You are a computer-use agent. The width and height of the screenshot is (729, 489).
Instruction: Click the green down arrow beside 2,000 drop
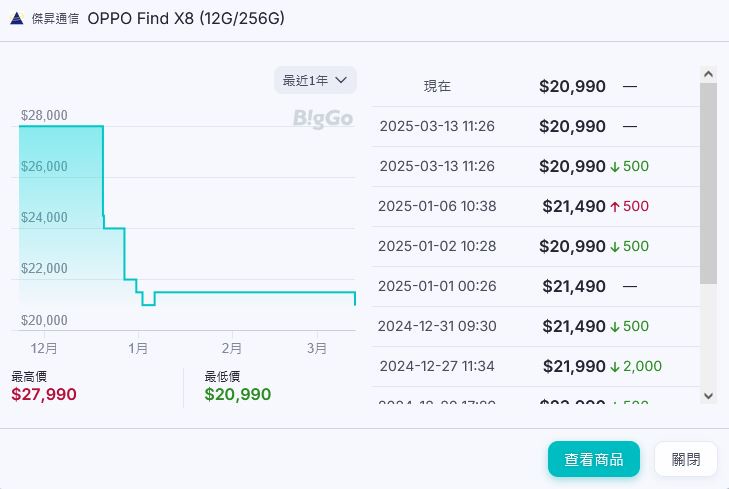pyautogui.click(x=615, y=367)
